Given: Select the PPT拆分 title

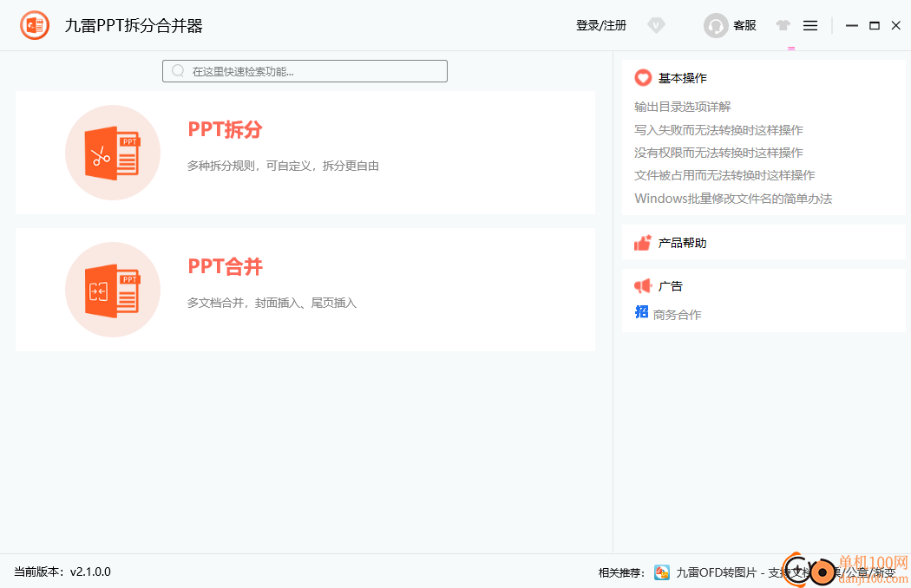Looking at the screenshot, I should pyautogui.click(x=225, y=129).
